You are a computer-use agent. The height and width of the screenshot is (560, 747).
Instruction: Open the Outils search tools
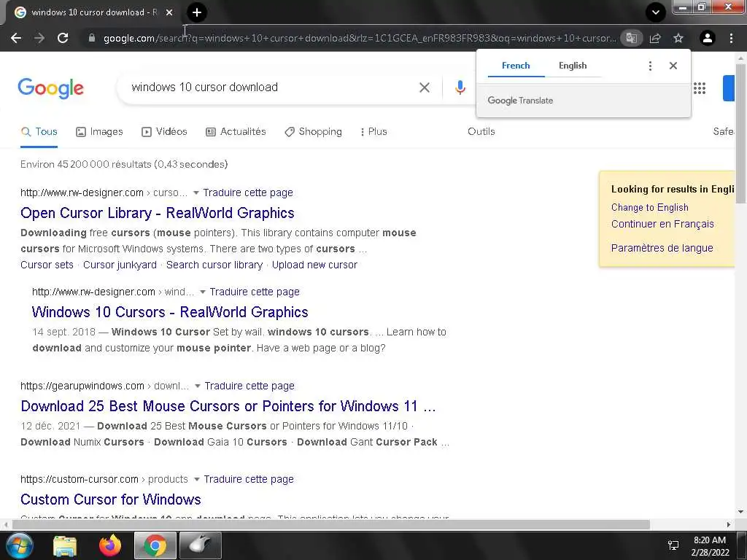click(x=481, y=131)
